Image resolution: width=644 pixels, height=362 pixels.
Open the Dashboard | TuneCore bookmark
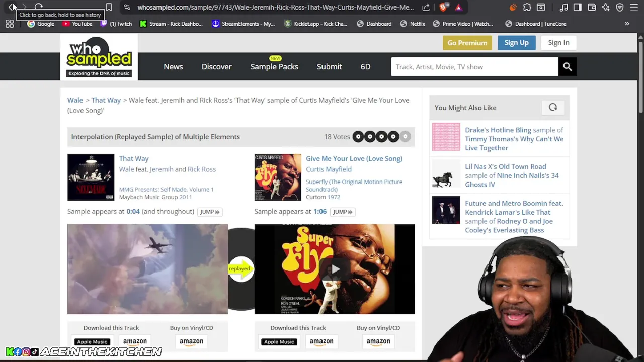536,24
